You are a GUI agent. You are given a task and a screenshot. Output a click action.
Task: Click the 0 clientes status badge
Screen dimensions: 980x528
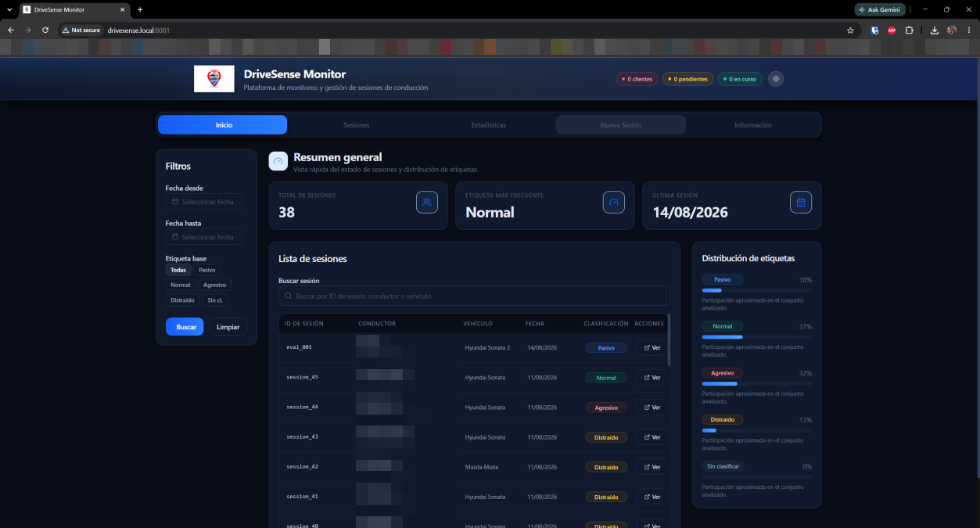tap(637, 79)
